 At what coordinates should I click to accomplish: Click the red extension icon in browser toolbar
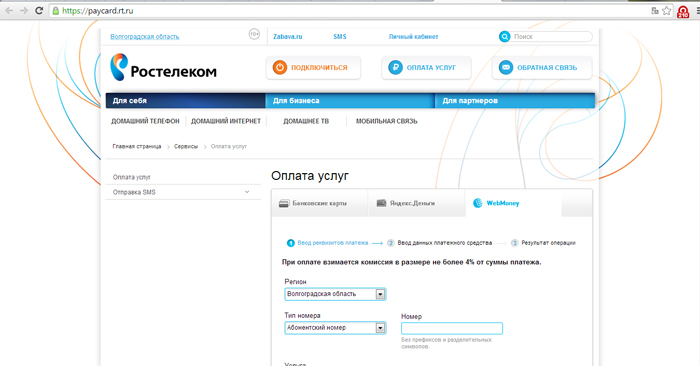[683, 11]
